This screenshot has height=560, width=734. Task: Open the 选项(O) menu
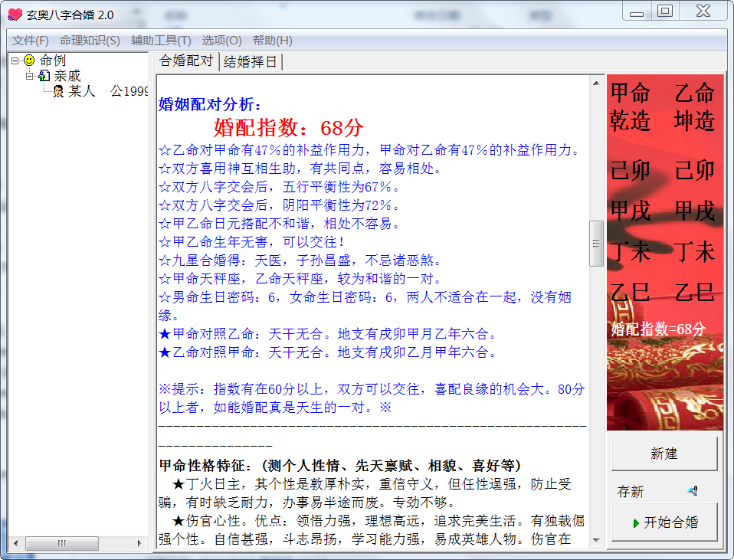pos(222,41)
